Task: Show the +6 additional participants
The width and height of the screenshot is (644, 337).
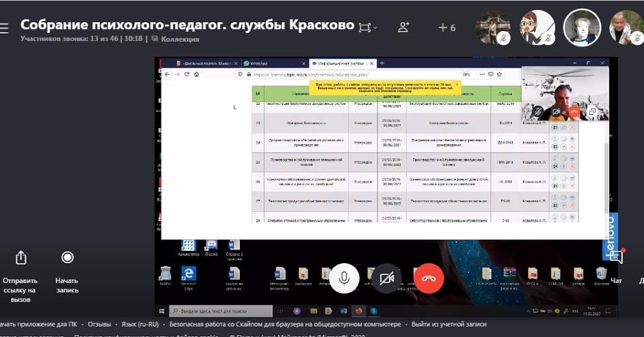Action: point(447,28)
